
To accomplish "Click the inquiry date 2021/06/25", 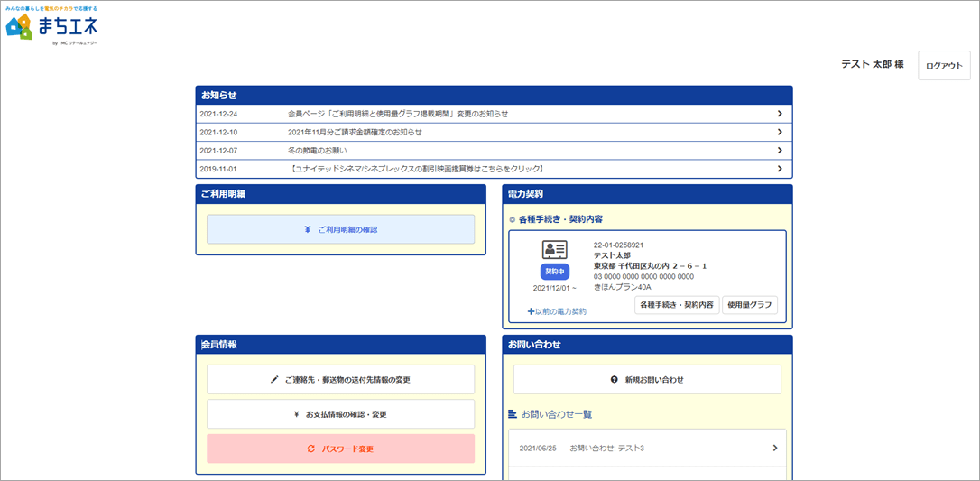I will [x=538, y=448].
